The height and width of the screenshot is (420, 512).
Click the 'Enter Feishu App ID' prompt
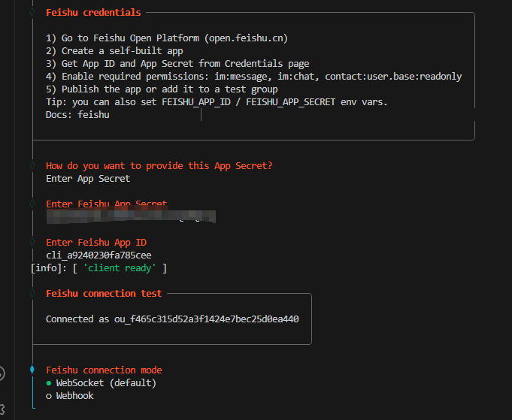(96, 243)
